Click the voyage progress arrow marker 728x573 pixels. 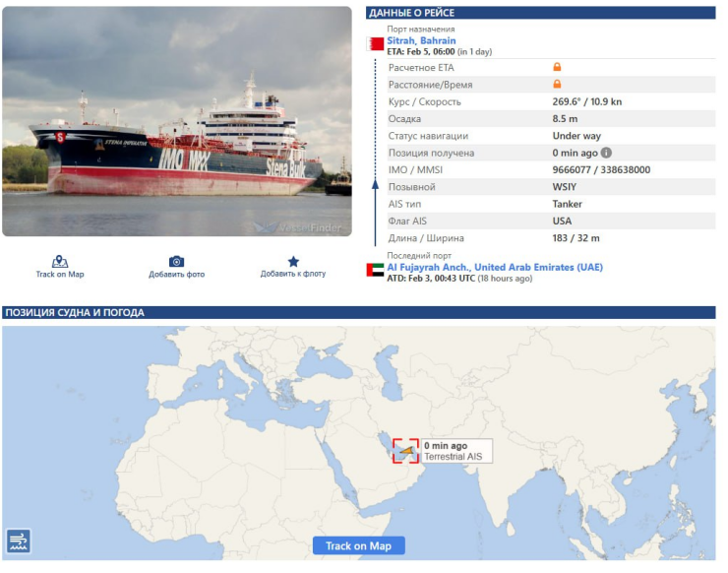pos(375,185)
